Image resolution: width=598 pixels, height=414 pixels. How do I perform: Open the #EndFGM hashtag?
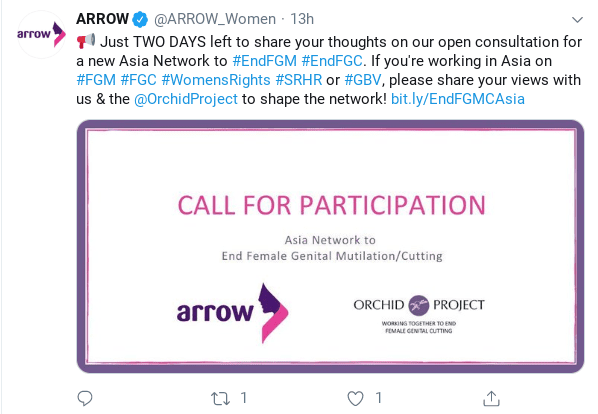[x=264, y=61]
